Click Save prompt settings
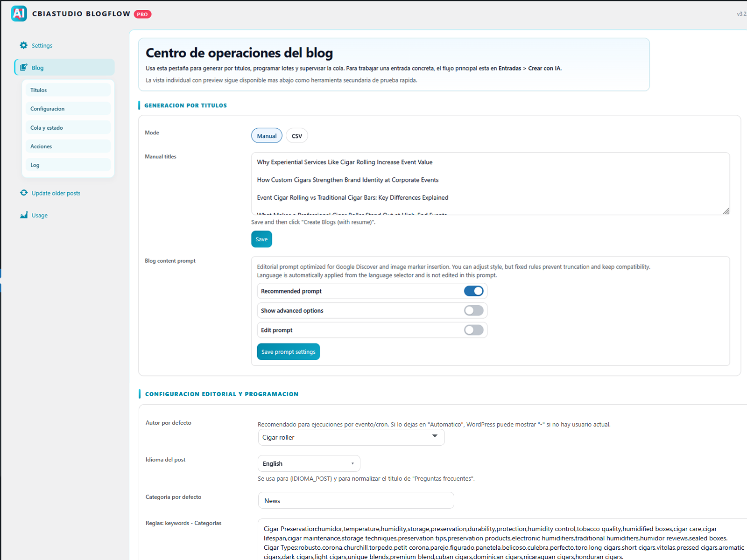 click(x=288, y=351)
